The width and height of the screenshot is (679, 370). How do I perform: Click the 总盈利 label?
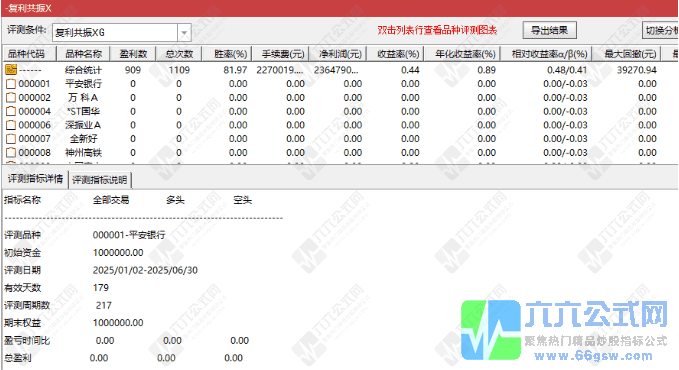point(18,358)
